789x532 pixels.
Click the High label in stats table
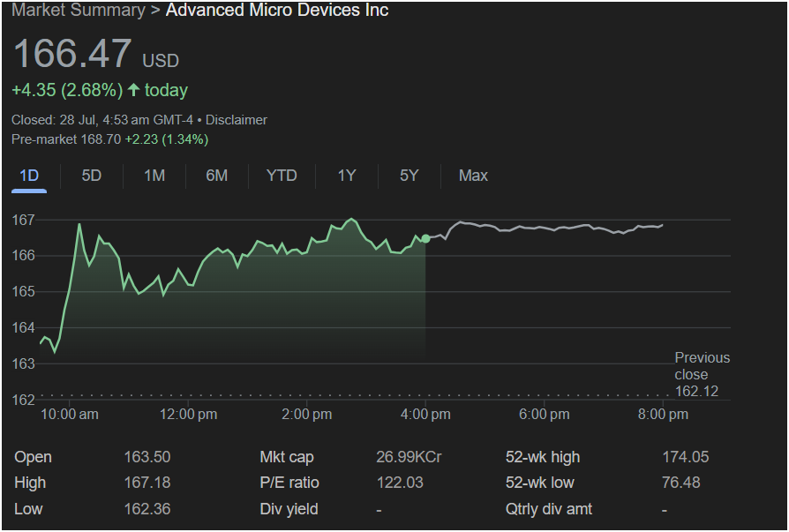click(x=30, y=483)
